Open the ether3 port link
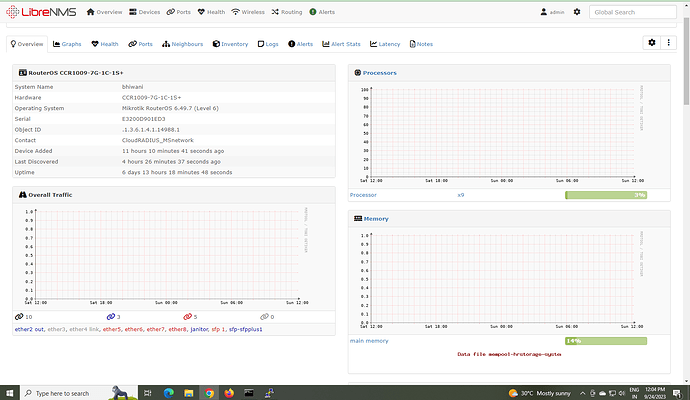 coord(56,329)
